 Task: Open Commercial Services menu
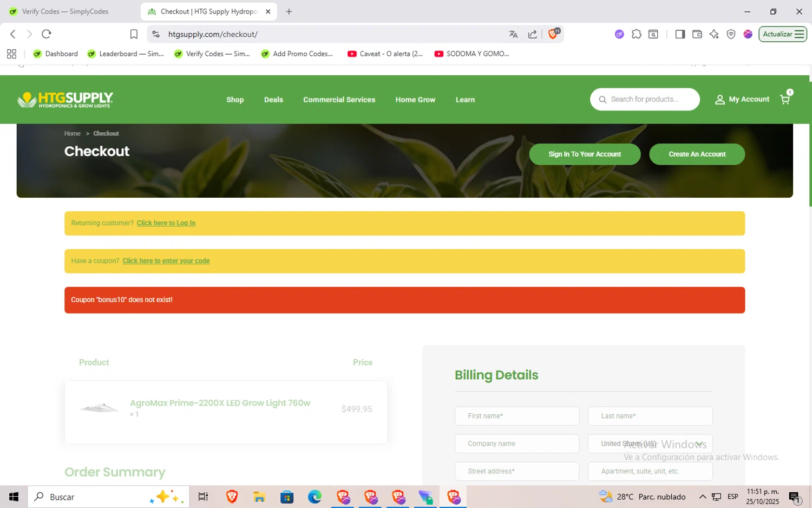coord(339,100)
